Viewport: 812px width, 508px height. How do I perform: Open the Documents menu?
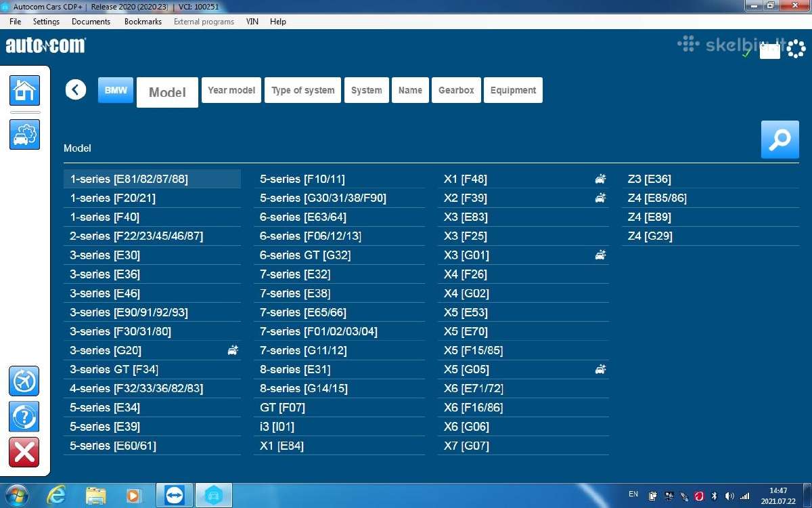click(91, 22)
